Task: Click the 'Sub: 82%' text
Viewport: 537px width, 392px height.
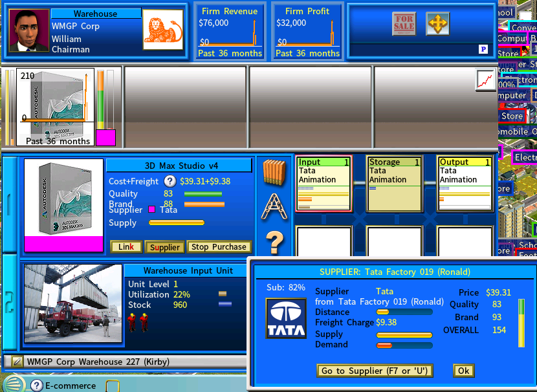Action: pyautogui.click(x=285, y=287)
